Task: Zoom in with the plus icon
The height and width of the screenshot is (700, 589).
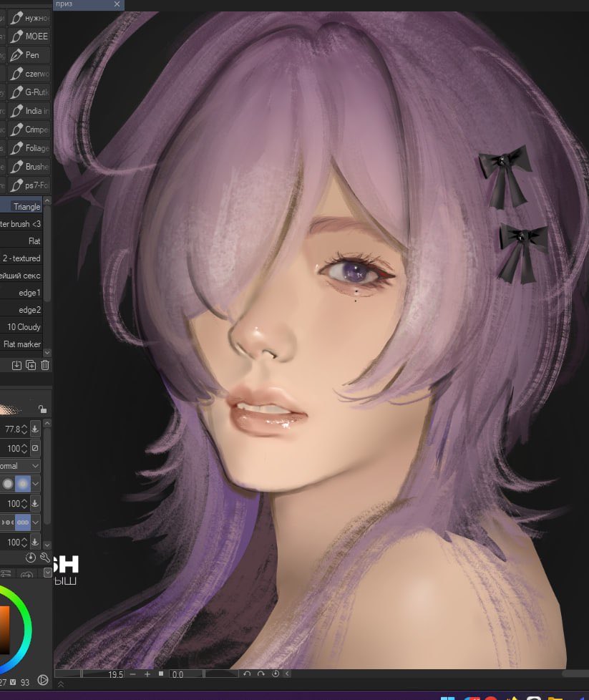Action: [147, 674]
